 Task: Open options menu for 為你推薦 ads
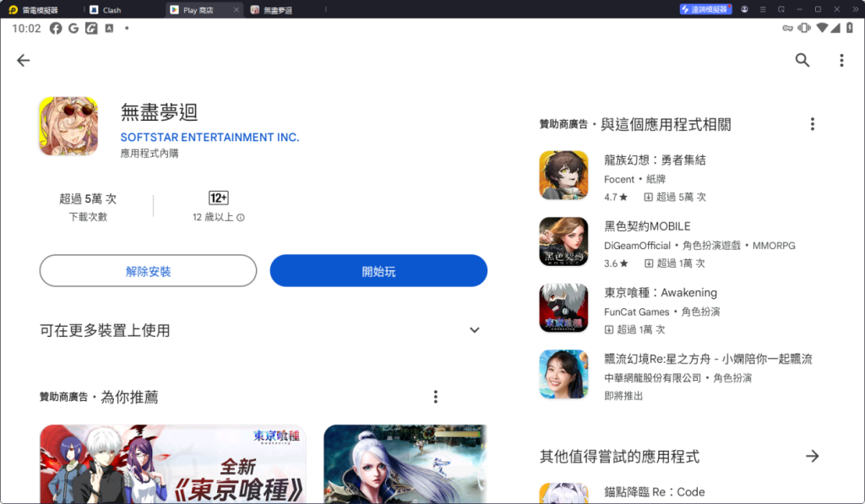(435, 397)
